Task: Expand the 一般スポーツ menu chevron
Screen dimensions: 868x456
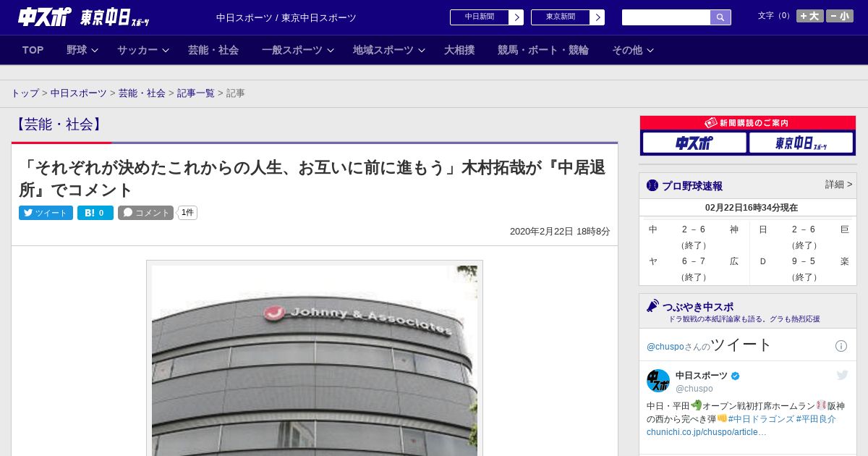Action: tap(331, 51)
